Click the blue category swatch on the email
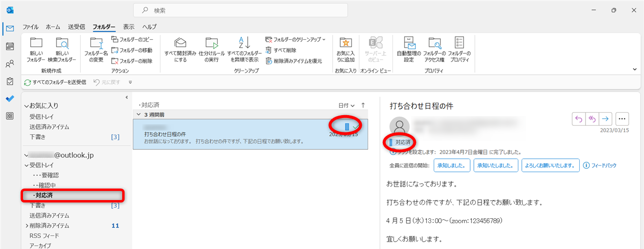Image resolution: width=644 pixels, height=249 pixels. pyautogui.click(x=347, y=127)
